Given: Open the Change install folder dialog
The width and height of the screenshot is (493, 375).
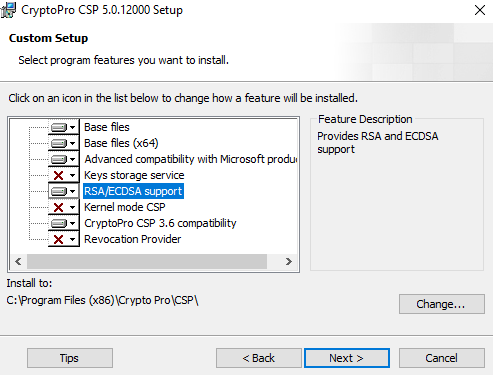Looking at the screenshot, I should click(x=442, y=304).
